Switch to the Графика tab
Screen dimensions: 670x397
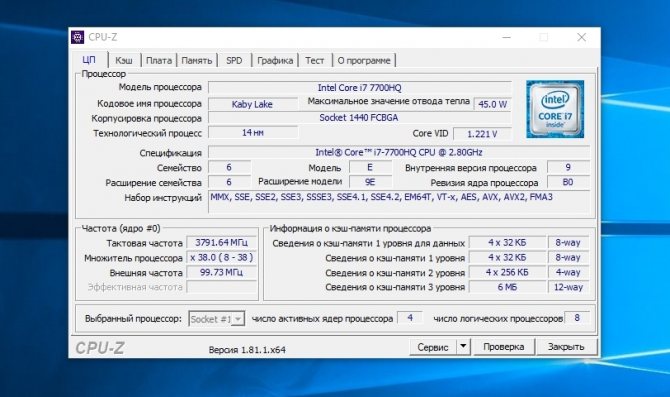tap(275, 60)
